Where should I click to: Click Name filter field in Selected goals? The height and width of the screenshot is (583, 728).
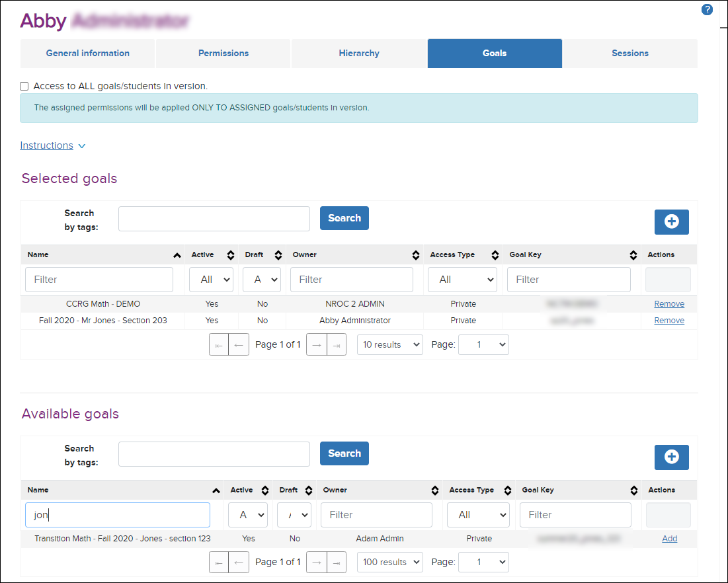pyautogui.click(x=99, y=280)
